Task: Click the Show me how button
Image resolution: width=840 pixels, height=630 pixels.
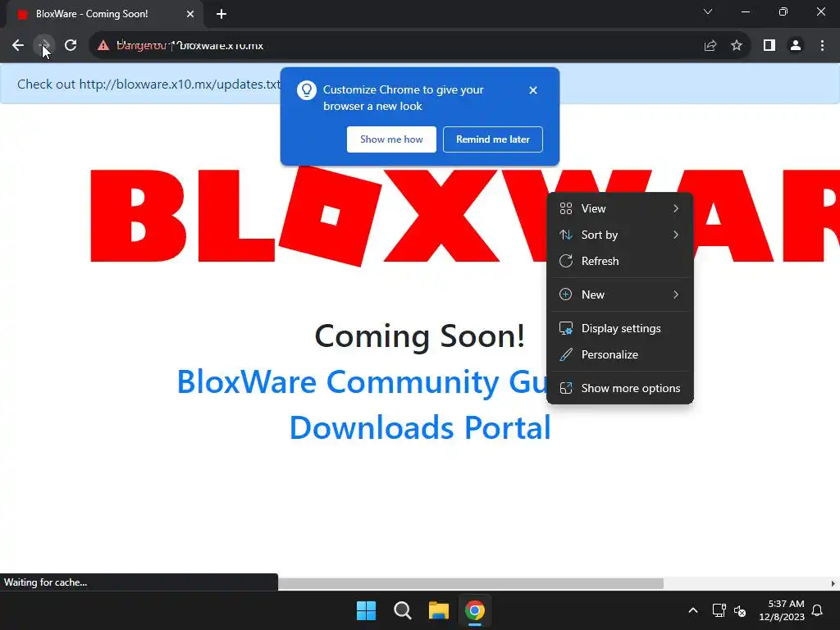Action: [391, 139]
